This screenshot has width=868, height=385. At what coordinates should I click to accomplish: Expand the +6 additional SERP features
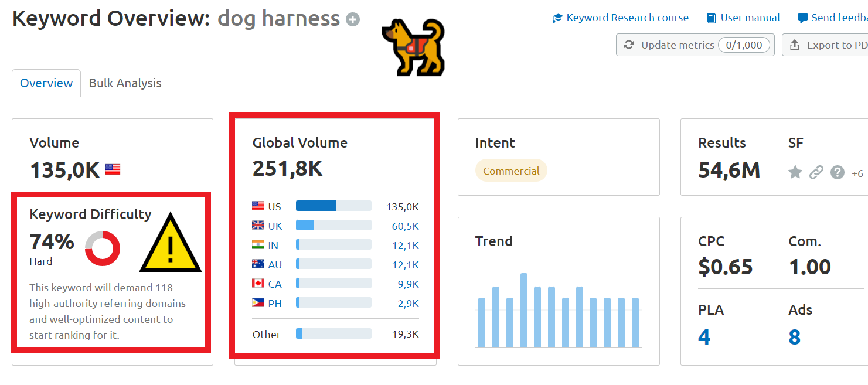pos(857,173)
